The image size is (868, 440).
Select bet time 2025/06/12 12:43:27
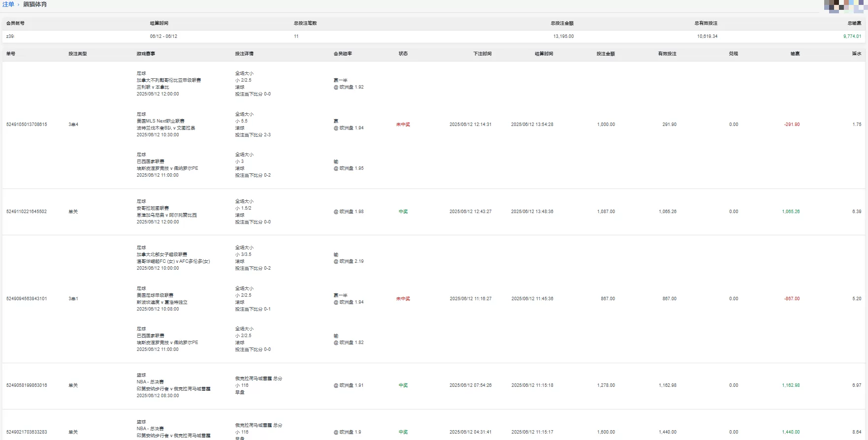[x=470, y=212]
